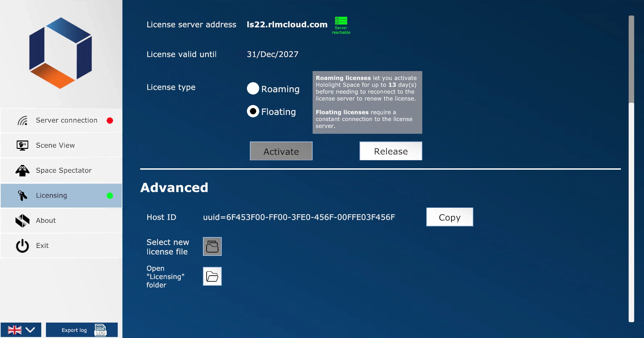Select the Roaming license type
The image size is (644, 338).
click(253, 89)
